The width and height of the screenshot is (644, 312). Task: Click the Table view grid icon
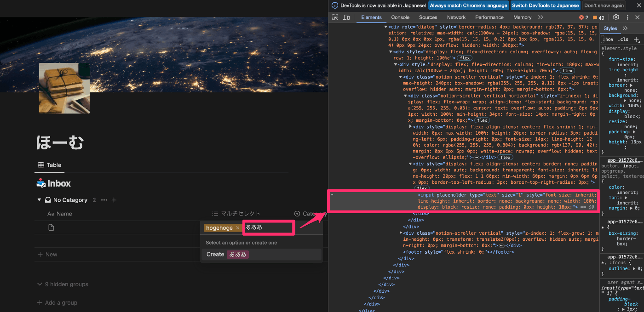pyautogui.click(x=41, y=165)
